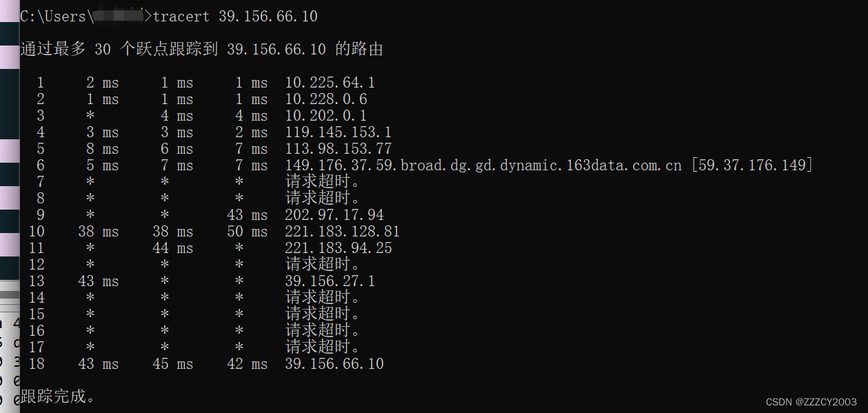Click the bracketed IP 59.37.176.149
Image resolution: width=868 pixels, height=413 pixels.
point(751,165)
